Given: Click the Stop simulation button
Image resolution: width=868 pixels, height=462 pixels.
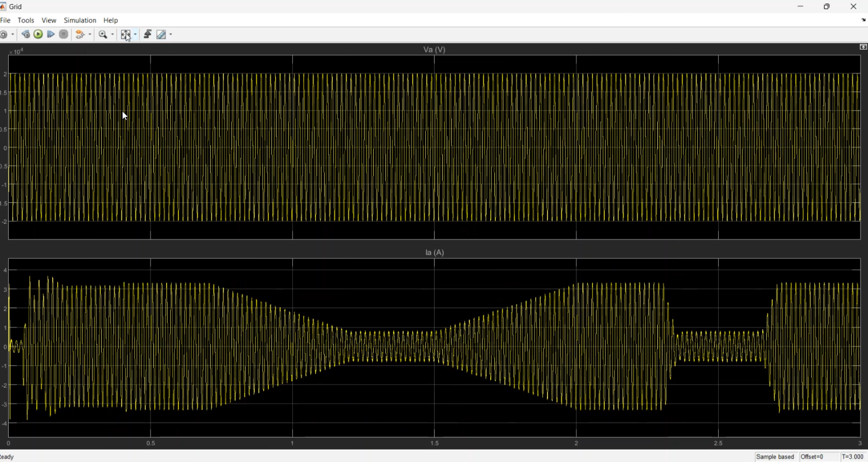Looking at the screenshot, I should [x=64, y=35].
